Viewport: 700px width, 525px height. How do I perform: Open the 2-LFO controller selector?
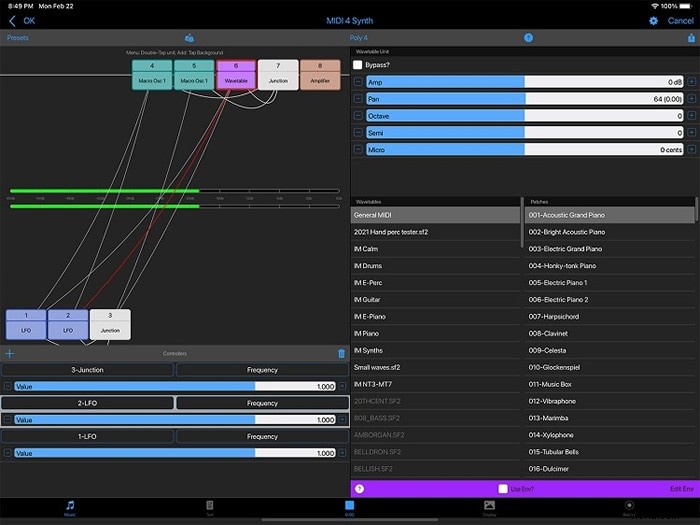point(88,403)
